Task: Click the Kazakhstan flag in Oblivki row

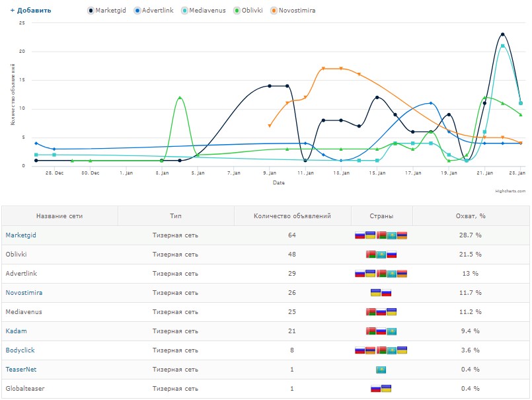Action: click(381, 255)
